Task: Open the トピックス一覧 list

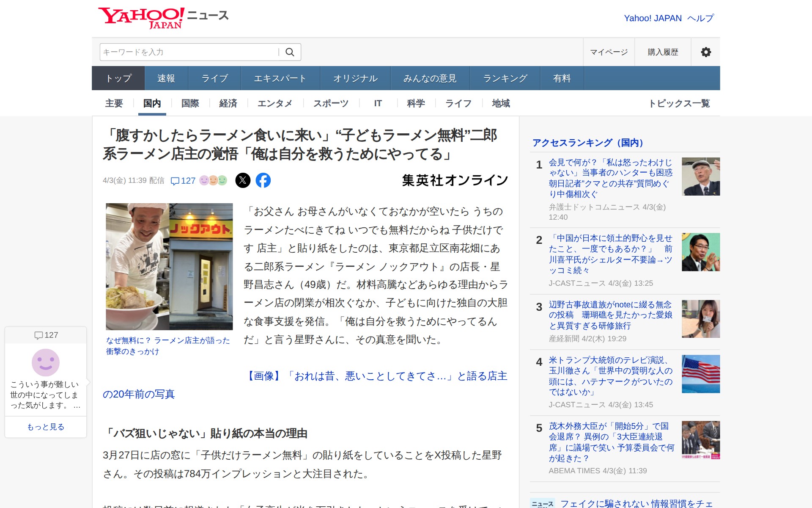Action: coord(679,103)
